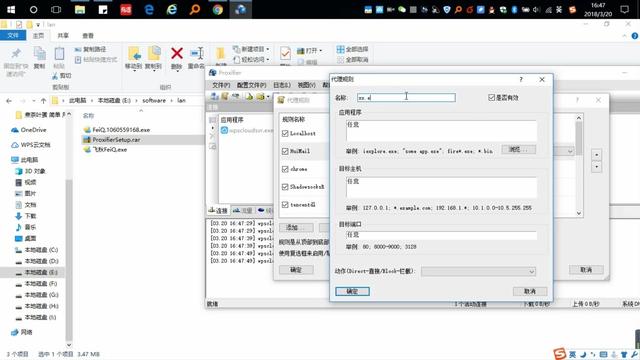The height and width of the screenshot is (360, 640).
Task: Click the 添加 add button in rules list
Action: coord(296,228)
